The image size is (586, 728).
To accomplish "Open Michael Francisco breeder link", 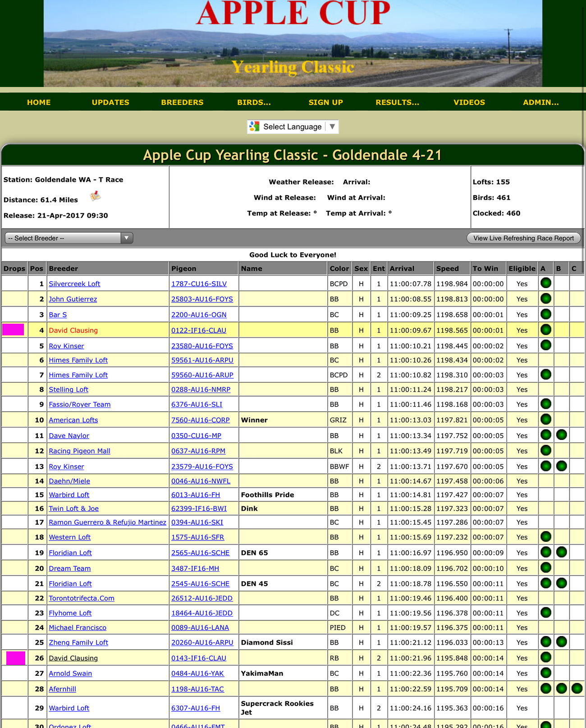I will (x=78, y=627).
